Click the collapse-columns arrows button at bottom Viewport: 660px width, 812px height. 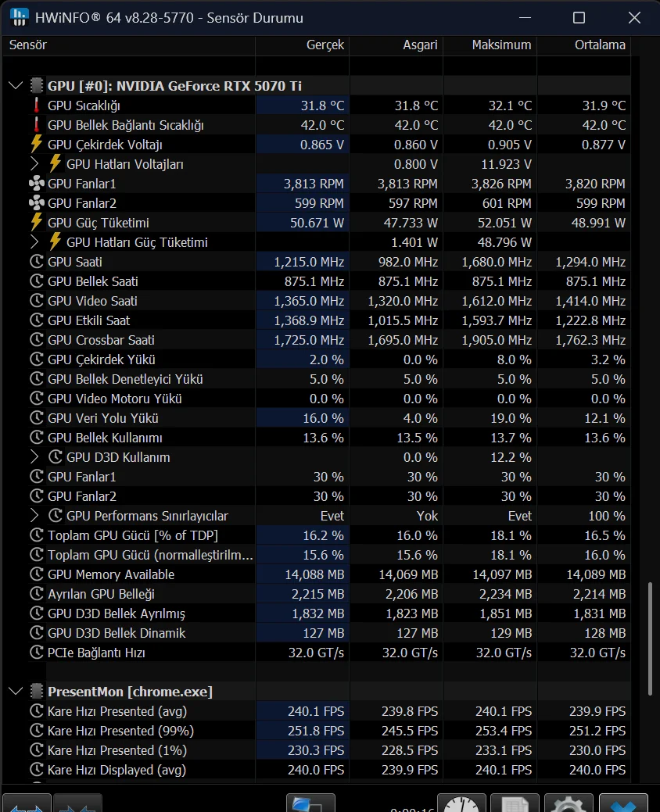(x=77, y=803)
